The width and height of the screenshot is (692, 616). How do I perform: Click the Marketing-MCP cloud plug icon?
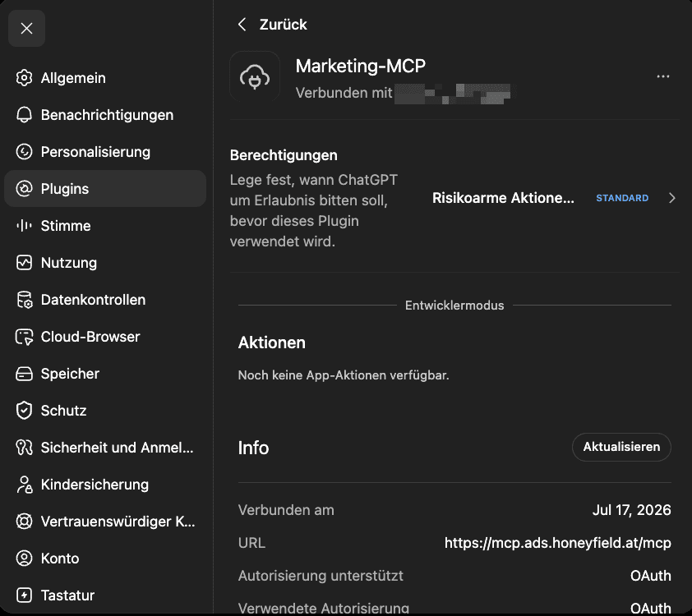pos(255,76)
